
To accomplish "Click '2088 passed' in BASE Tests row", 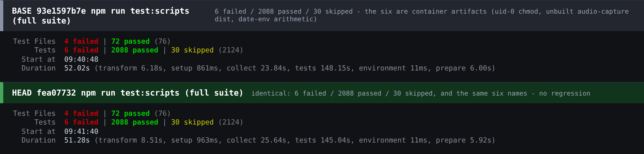I will 135,50.
